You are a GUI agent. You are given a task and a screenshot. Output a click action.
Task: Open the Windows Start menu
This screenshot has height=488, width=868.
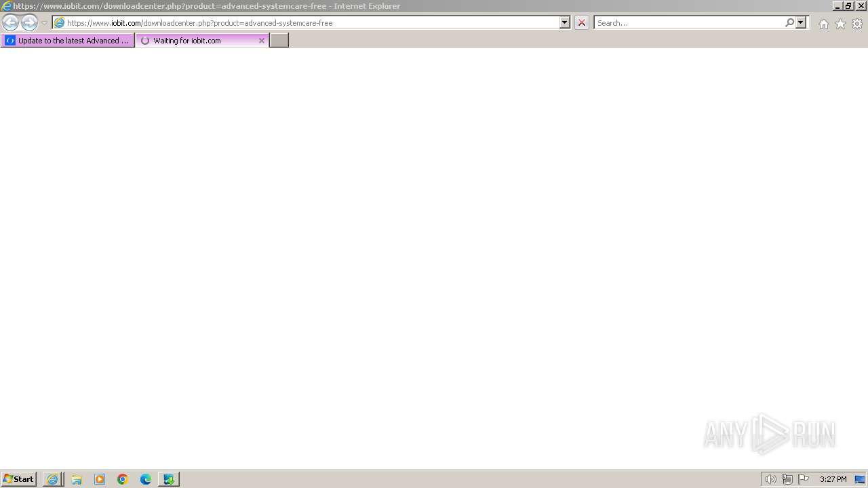click(19, 479)
